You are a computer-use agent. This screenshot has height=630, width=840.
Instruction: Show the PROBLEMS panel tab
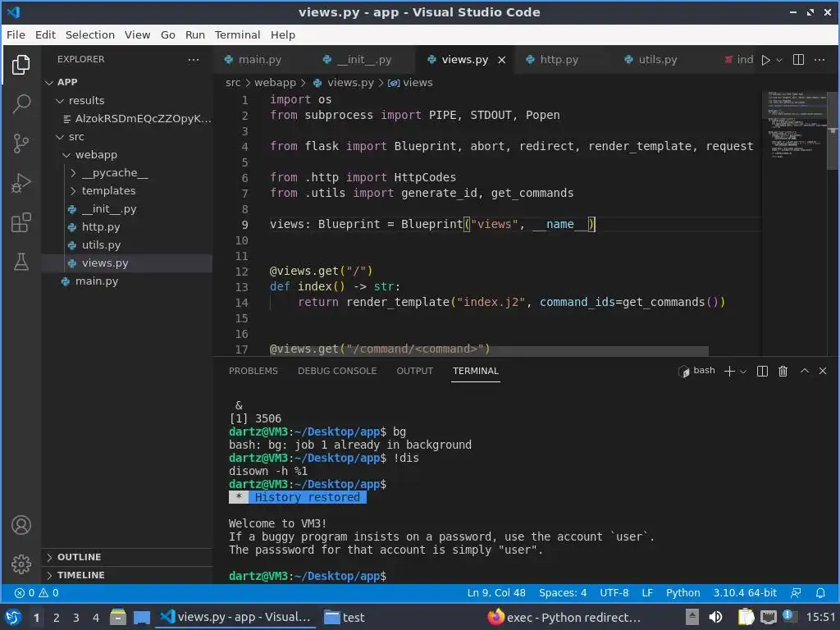point(253,371)
